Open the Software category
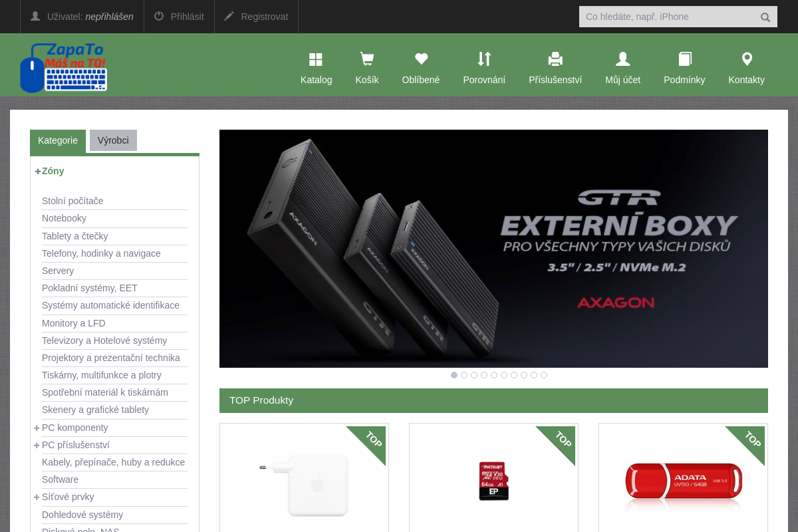 coord(60,479)
